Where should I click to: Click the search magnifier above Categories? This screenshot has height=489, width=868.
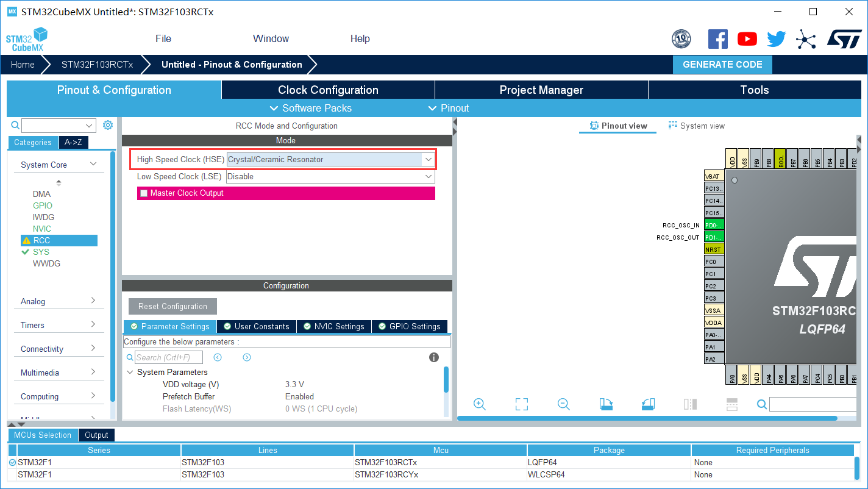16,126
